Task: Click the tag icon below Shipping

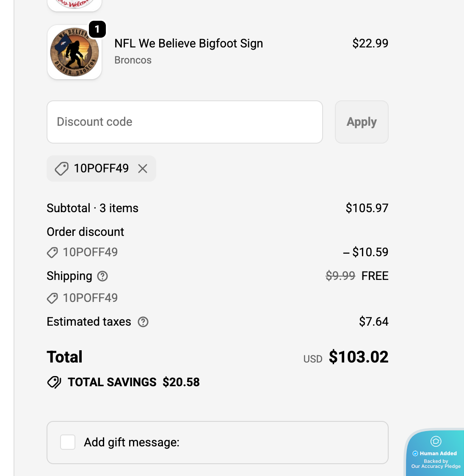Action: click(x=52, y=298)
